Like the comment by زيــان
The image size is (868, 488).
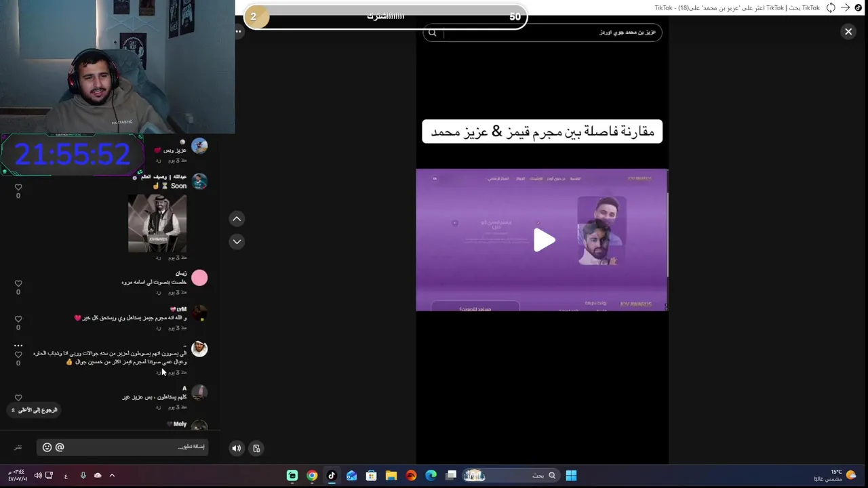[x=18, y=283]
